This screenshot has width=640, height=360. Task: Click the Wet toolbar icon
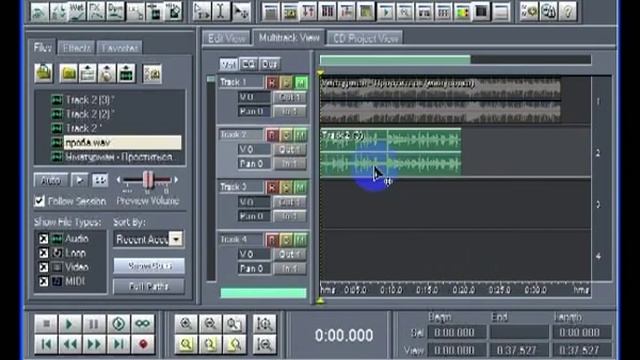pyautogui.click(x=77, y=12)
